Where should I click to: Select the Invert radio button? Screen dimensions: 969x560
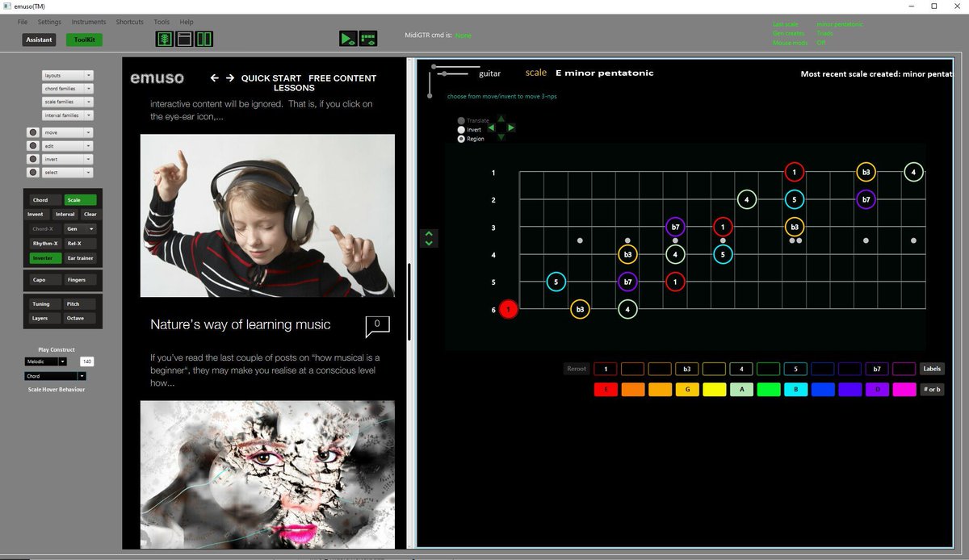[x=461, y=130]
